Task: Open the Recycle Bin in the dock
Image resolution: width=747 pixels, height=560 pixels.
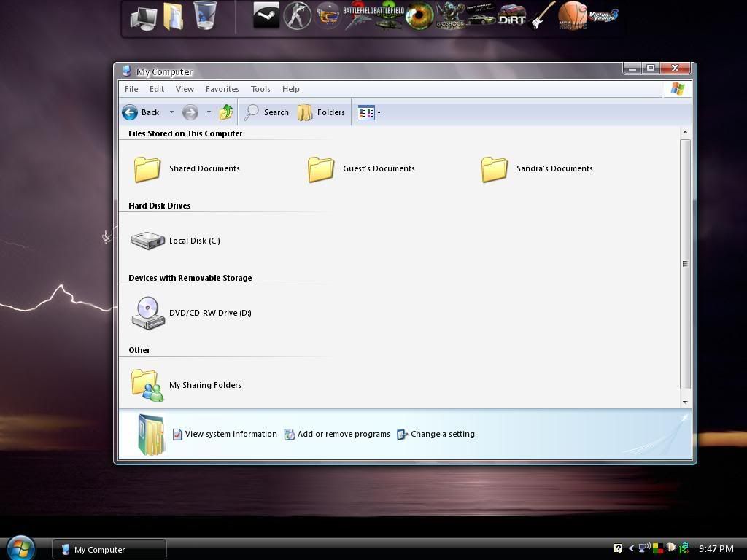Action: pos(205,16)
